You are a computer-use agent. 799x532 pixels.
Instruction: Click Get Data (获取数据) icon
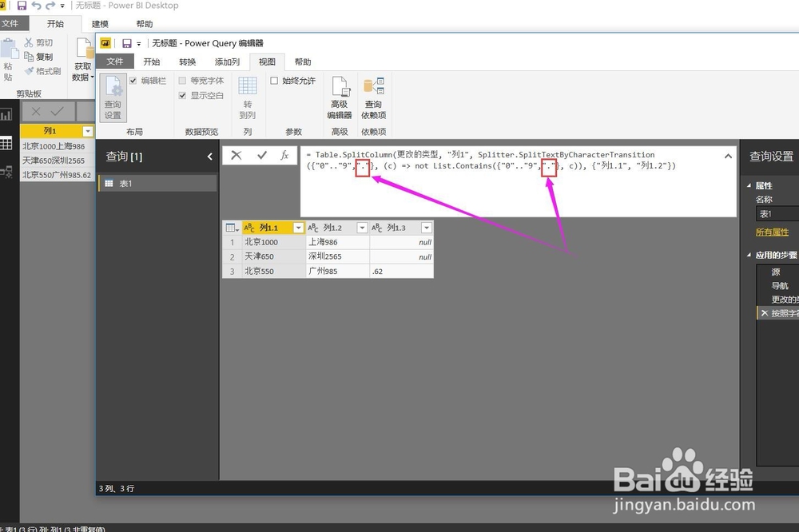(x=83, y=60)
